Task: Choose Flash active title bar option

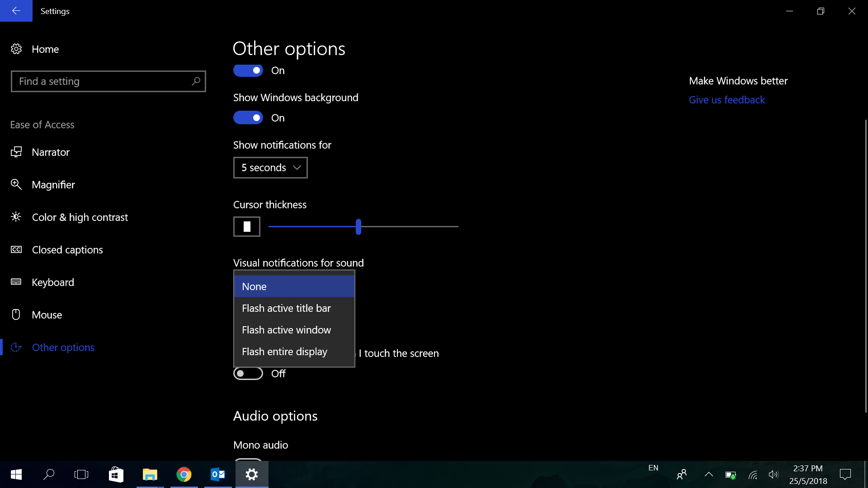Action: pyautogui.click(x=286, y=308)
